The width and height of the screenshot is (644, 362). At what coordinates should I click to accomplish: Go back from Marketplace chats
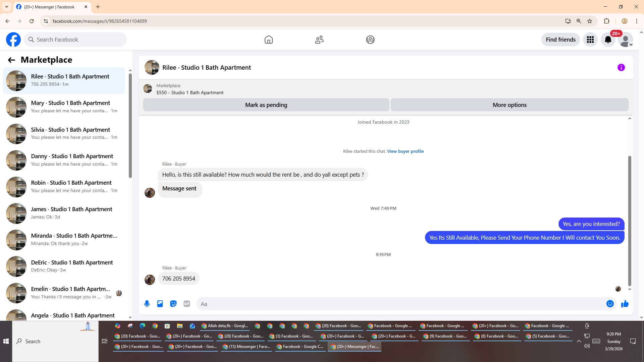(11, 60)
